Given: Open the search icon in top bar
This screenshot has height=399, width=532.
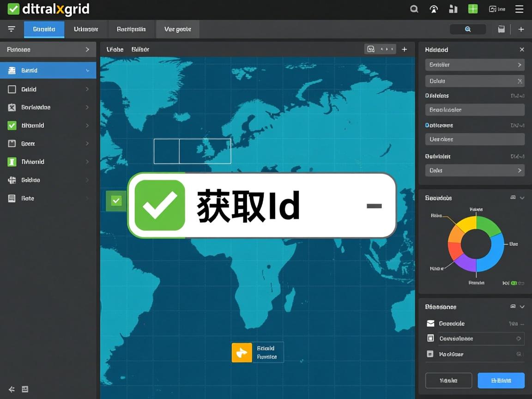Looking at the screenshot, I should coord(414,9).
